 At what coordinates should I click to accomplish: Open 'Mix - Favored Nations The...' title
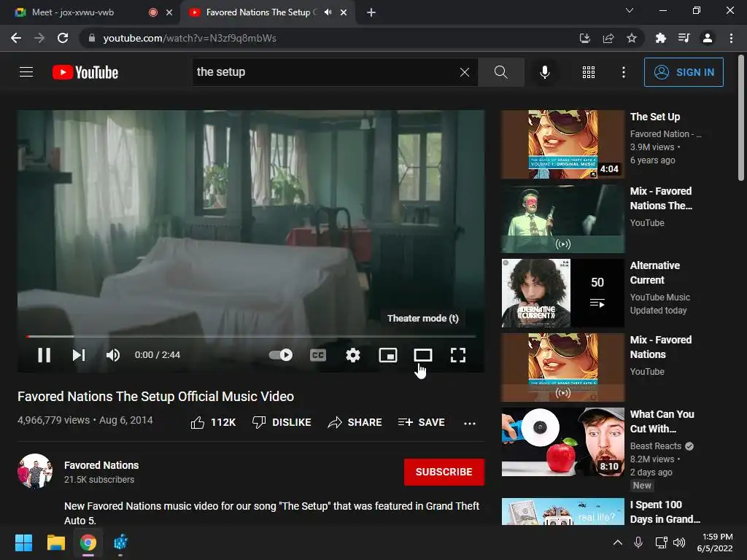pos(661,198)
